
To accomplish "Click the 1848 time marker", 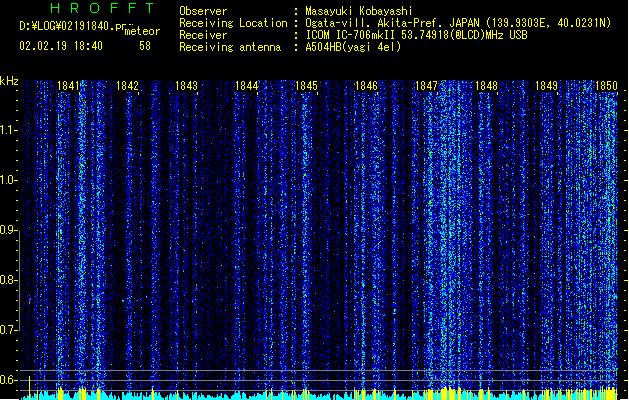I will pyautogui.click(x=486, y=86).
